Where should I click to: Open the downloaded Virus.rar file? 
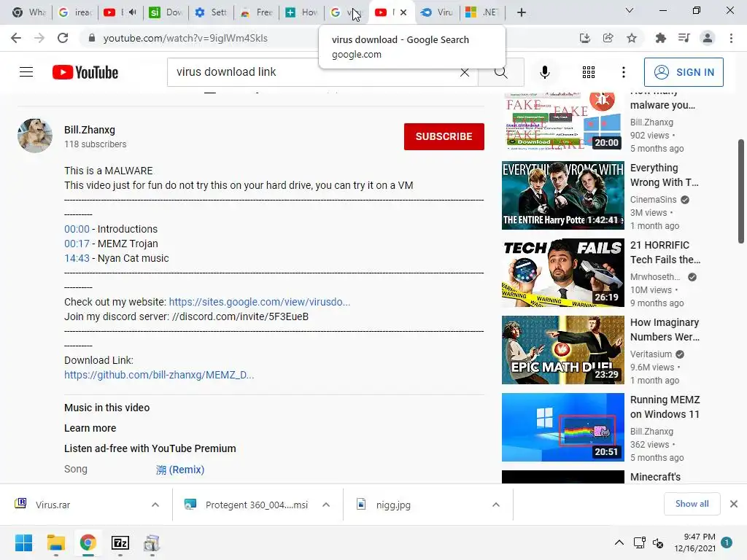coord(53,505)
